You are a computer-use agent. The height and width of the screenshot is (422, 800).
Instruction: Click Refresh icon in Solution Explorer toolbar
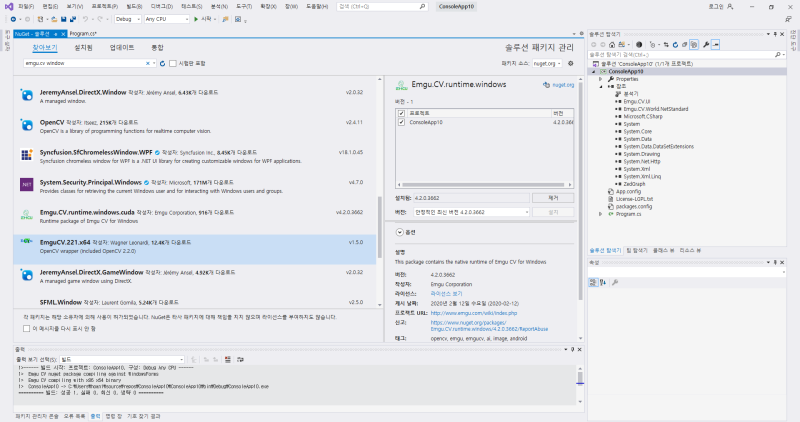coord(675,45)
